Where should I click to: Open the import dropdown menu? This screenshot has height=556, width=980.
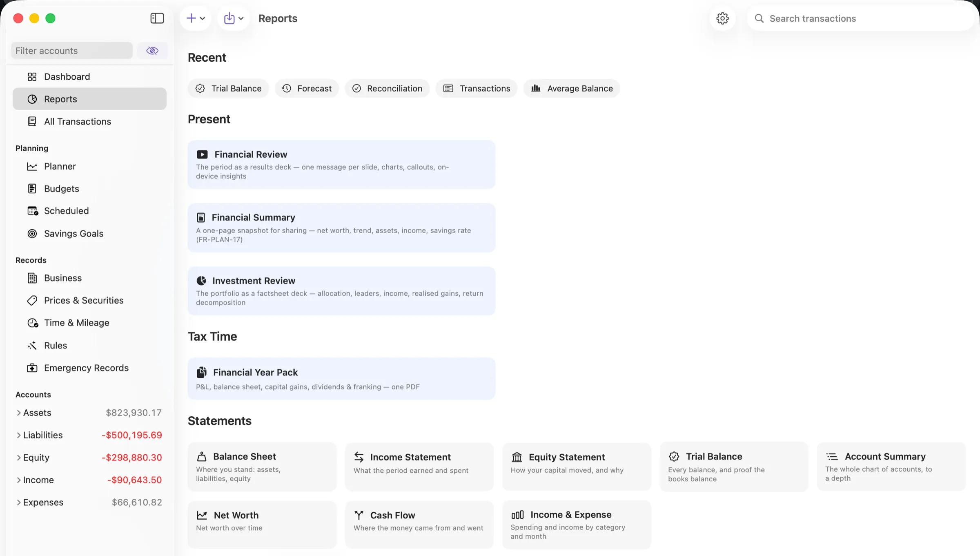click(234, 18)
